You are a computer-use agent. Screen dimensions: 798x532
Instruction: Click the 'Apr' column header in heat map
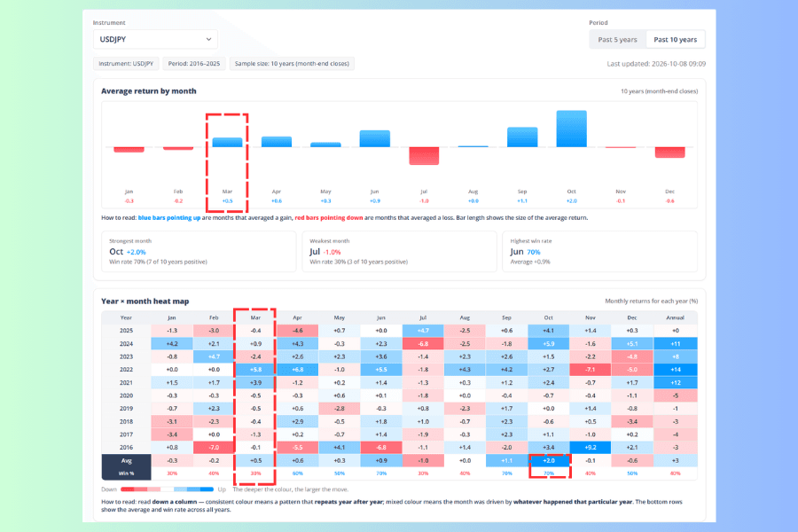(297, 317)
